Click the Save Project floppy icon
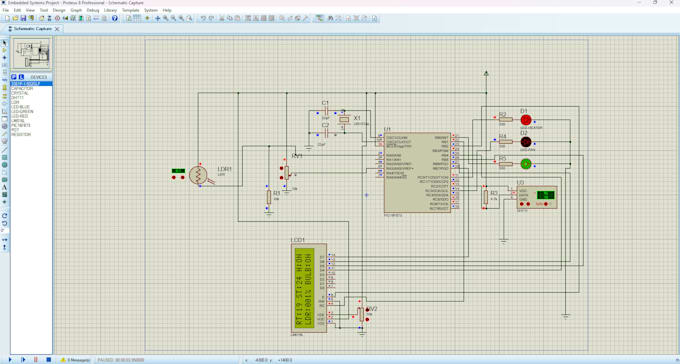Viewport: 680px width, 364px height. pos(23,18)
